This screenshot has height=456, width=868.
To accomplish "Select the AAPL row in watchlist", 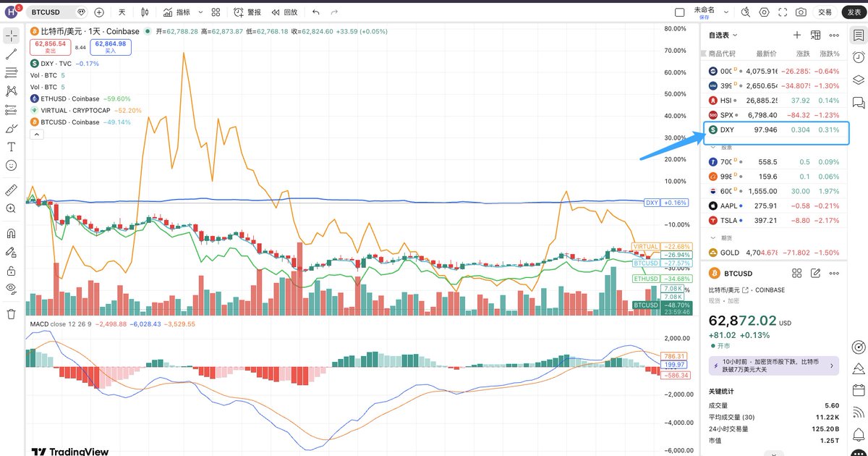I will [x=775, y=206].
